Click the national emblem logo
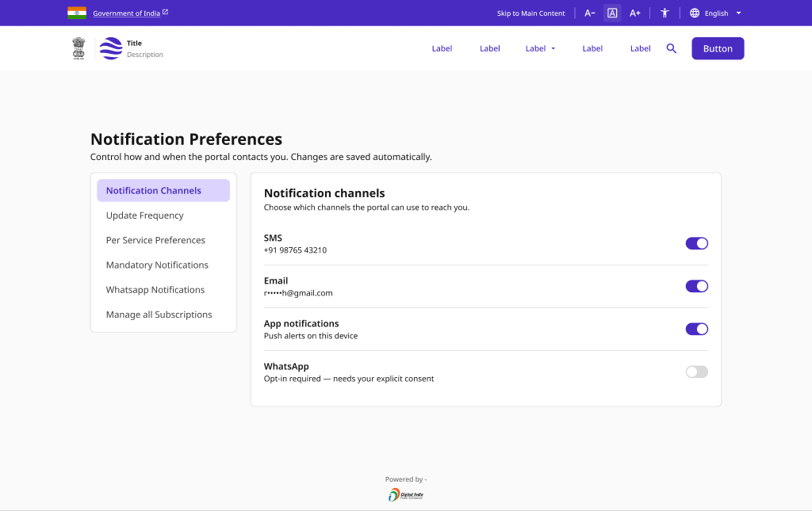The height and width of the screenshot is (511, 812). point(79,48)
